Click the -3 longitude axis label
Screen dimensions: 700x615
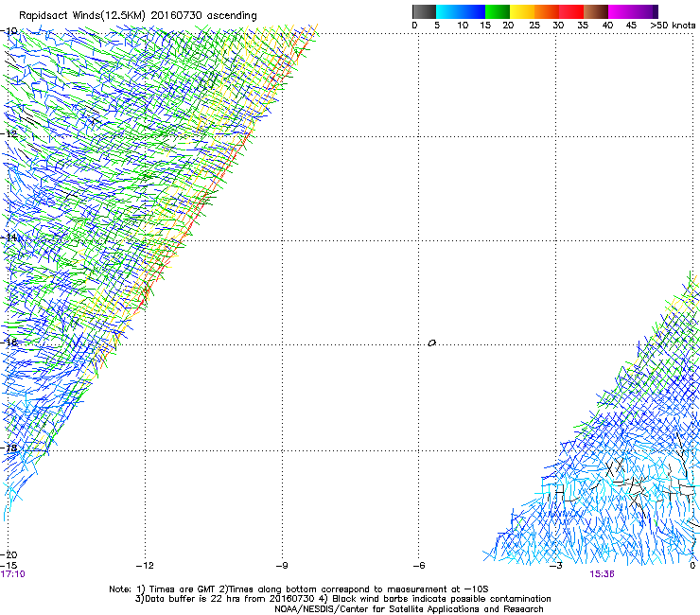556,566
